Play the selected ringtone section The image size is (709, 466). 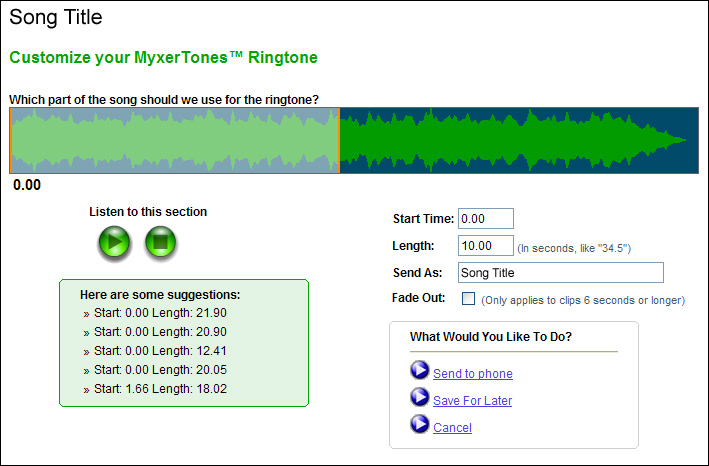(114, 242)
